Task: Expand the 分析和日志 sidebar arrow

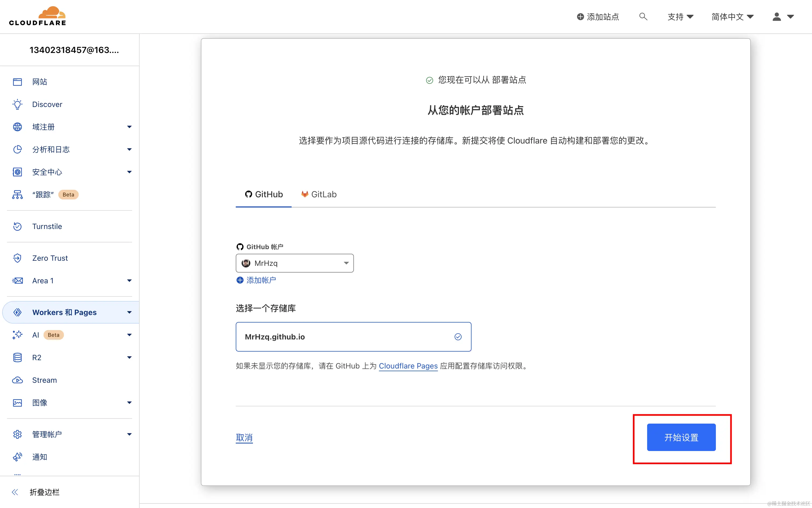Action: tap(129, 149)
